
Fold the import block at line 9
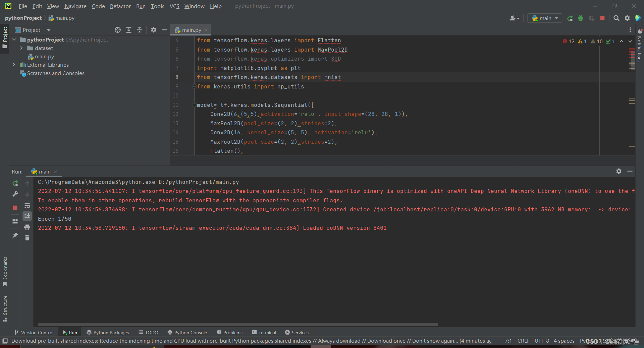tap(194, 86)
